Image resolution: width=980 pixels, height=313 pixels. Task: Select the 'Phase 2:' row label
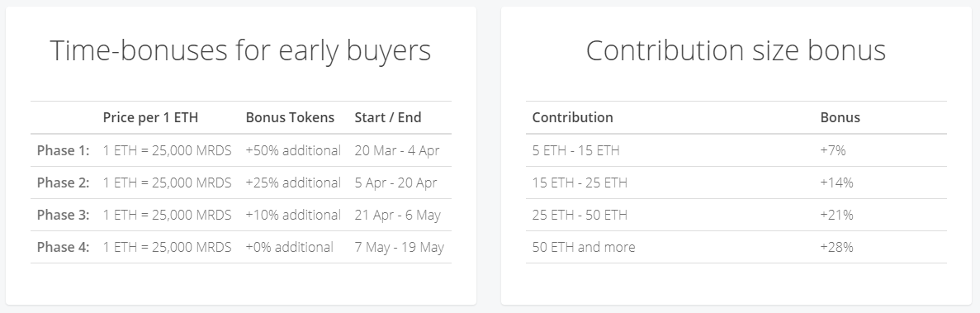coord(63,183)
